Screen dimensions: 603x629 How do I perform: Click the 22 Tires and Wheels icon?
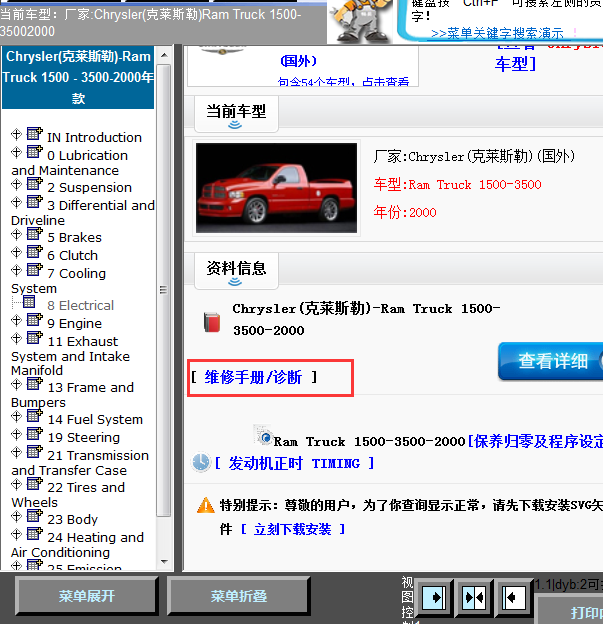35,484
